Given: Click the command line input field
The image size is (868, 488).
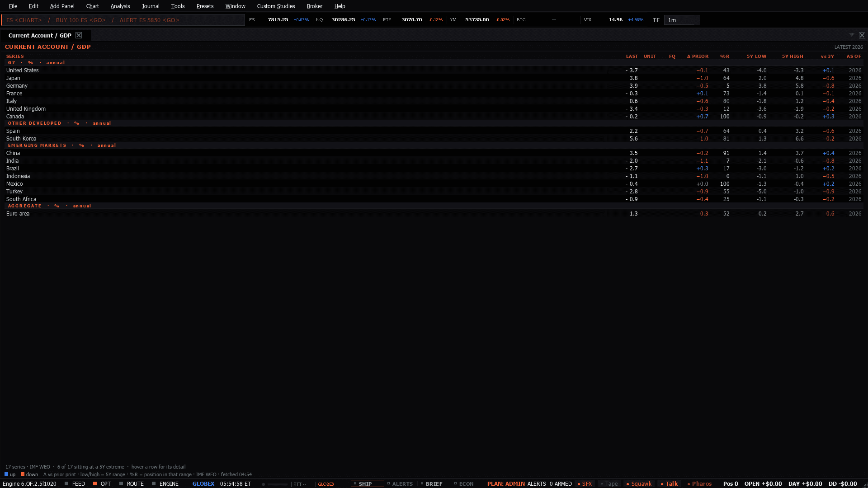Looking at the screenshot, I should point(123,20).
